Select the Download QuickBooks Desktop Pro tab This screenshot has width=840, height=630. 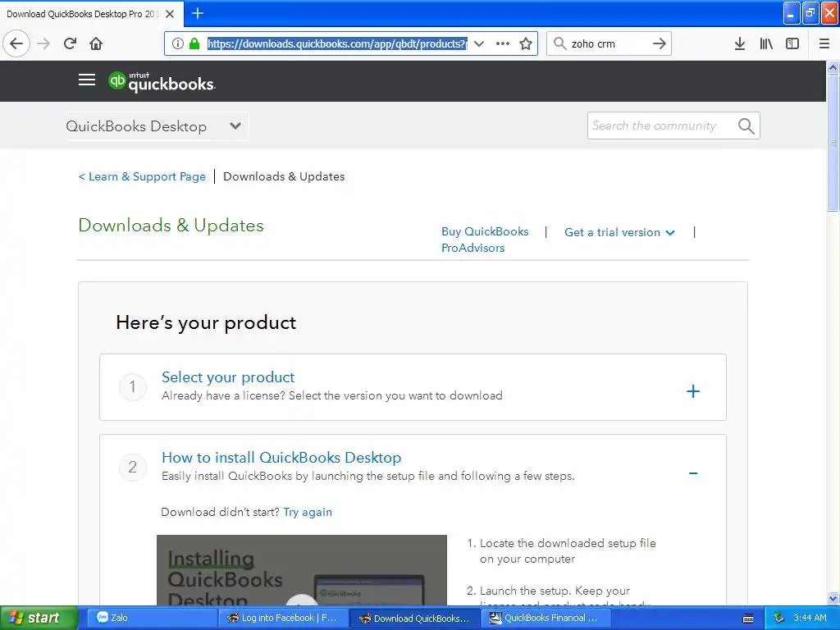pos(83,14)
